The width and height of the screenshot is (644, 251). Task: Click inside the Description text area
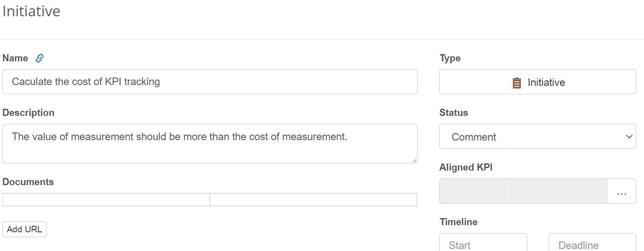(209, 143)
